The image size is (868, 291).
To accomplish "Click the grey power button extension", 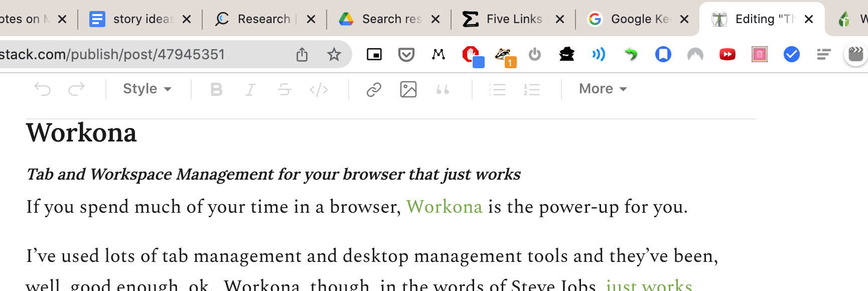I will pyautogui.click(x=535, y=54).
